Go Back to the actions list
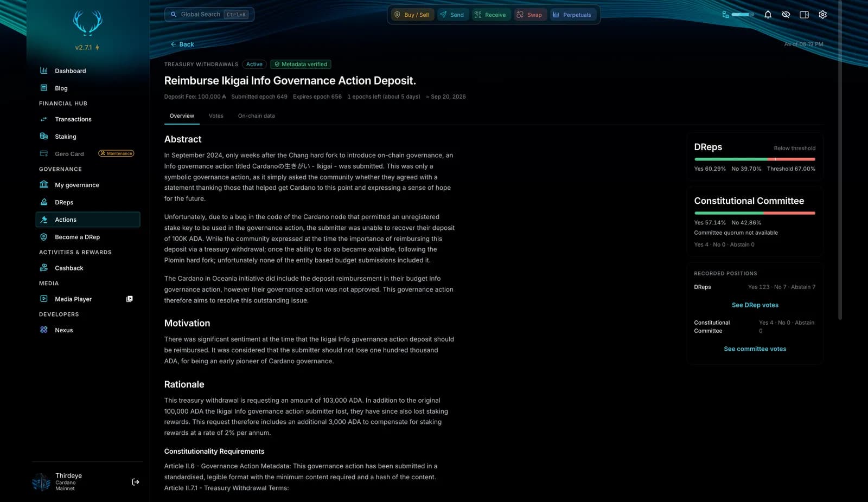 (182, 44)
